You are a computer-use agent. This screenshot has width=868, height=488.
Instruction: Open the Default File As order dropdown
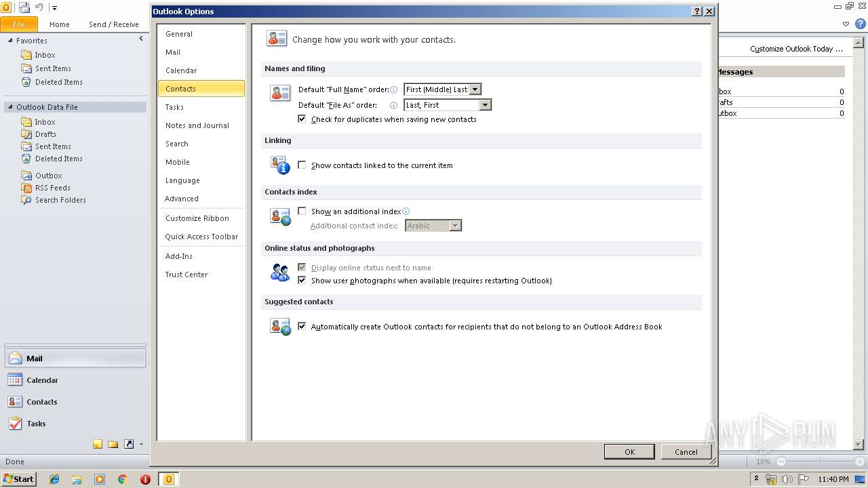coord(485,105)
